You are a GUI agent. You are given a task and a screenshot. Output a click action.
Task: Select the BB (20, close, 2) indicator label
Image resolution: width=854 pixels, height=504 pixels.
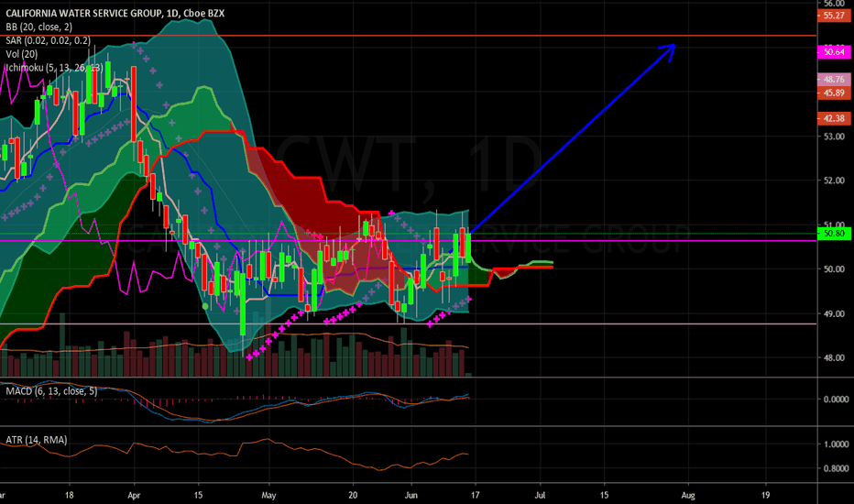click(x=38, y=27)
